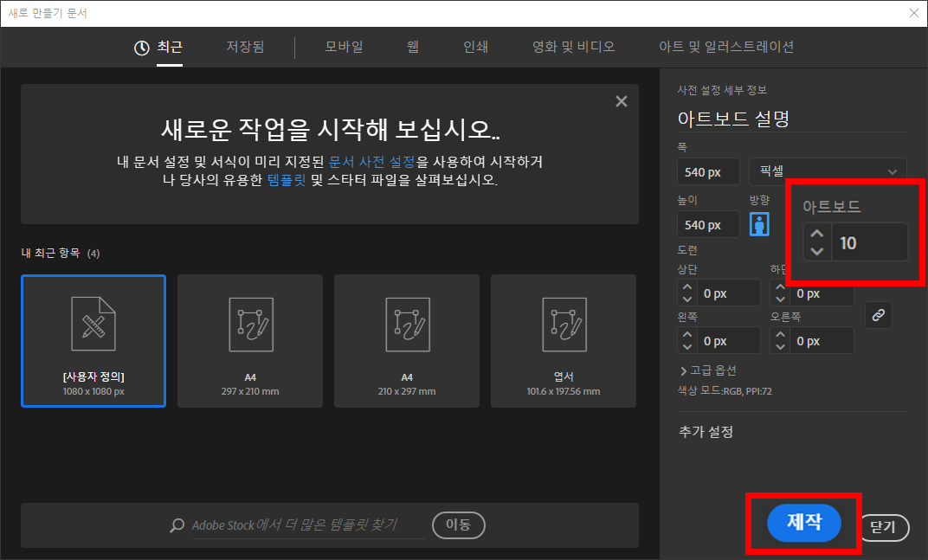928x560 pixels.
Task: Increase artboard count with up arrow
Action: tap(816, 234)
